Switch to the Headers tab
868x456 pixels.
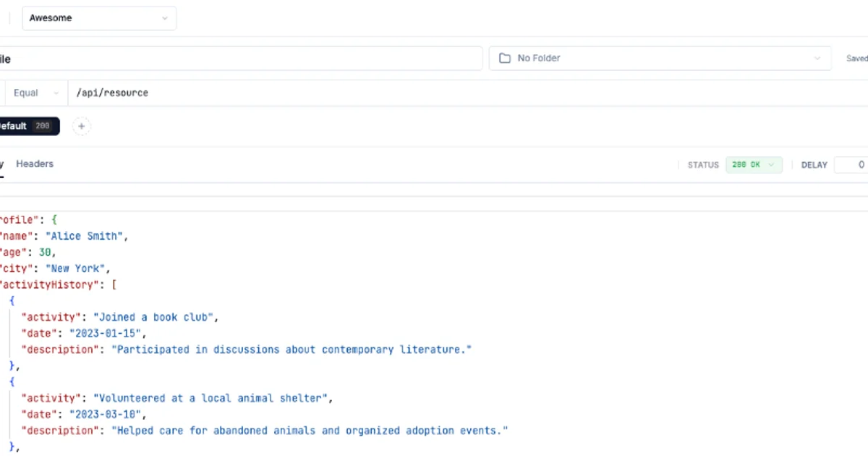pyautogui.click(x=35, y=164)
